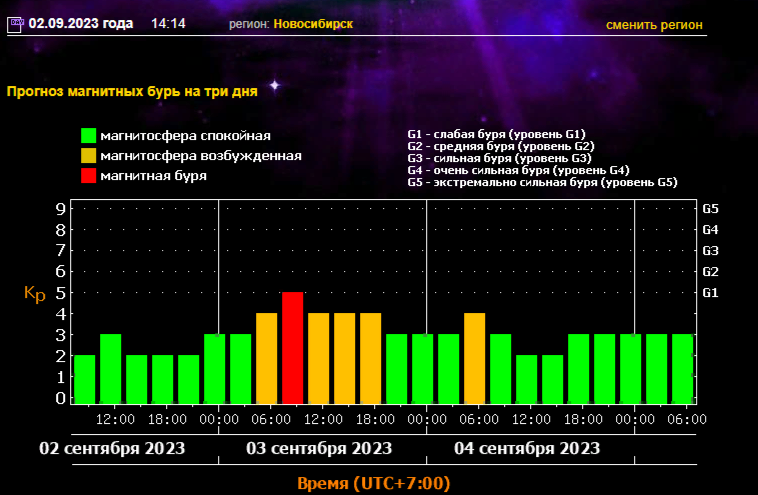
Task: Click heading 'Прогноз магнитных бурь на три дня'
Action: 132,91
